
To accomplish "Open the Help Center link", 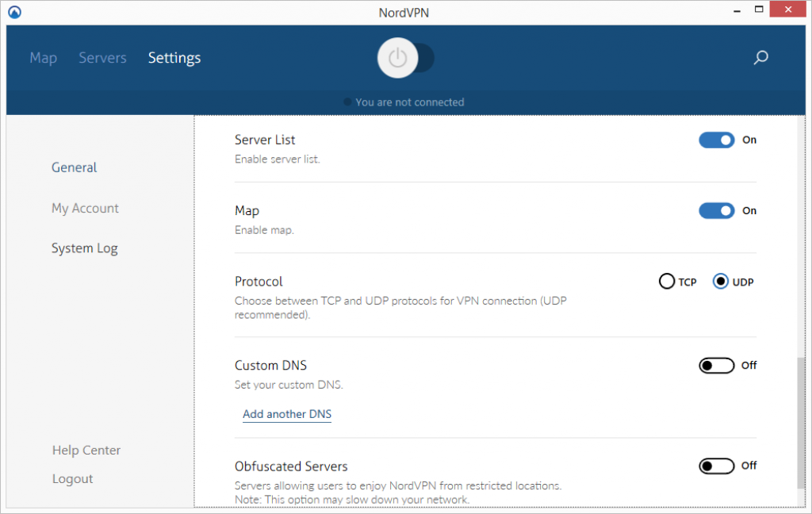I will point(86,451).
